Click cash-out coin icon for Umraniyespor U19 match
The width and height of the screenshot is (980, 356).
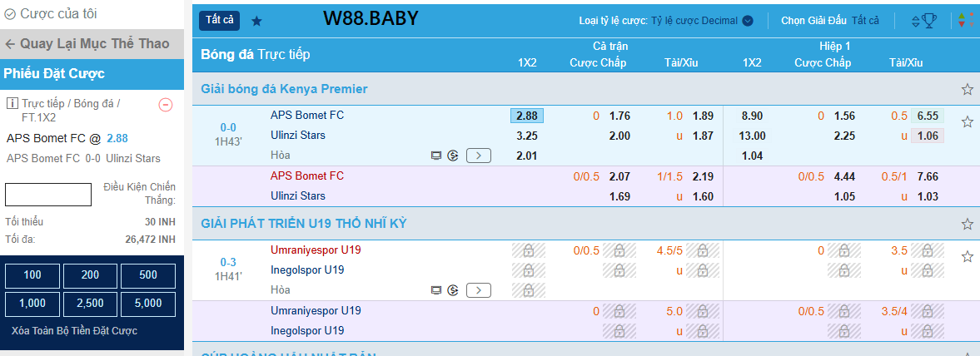(x=453, y=290)
